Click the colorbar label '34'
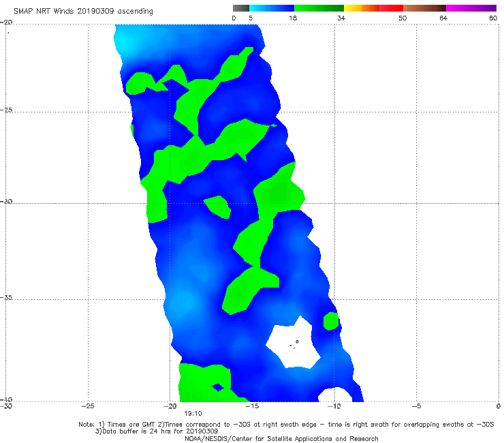The height and width of the screenshot is (443, 504). tap(341, 18)
